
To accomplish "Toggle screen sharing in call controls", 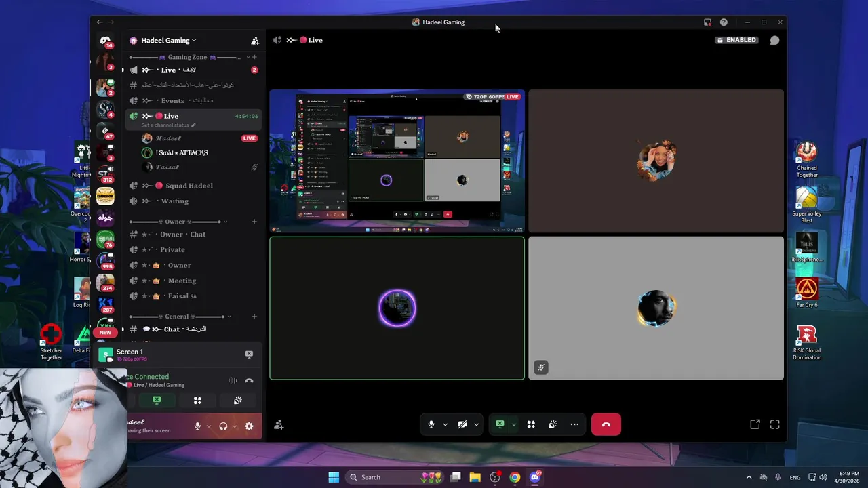I will point(500,424).
